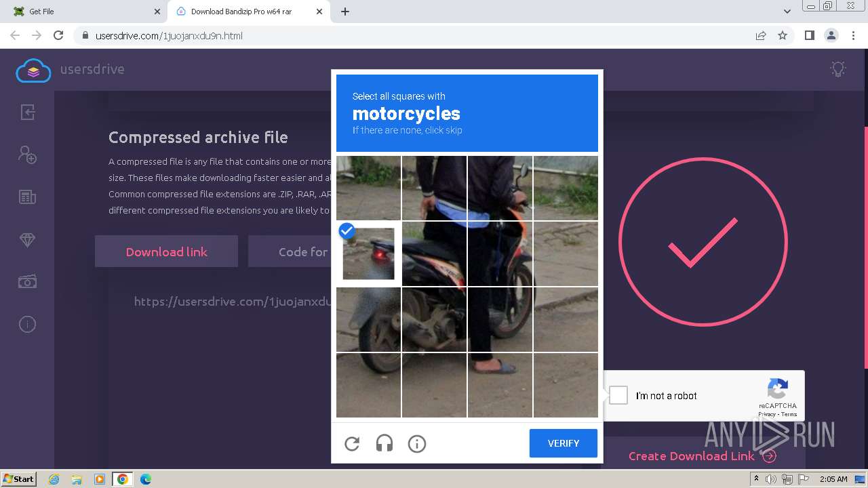Open the Windows Start menu
Viewport: 868px width, 488px height.
pyautogui.click(x=19, y=479)
